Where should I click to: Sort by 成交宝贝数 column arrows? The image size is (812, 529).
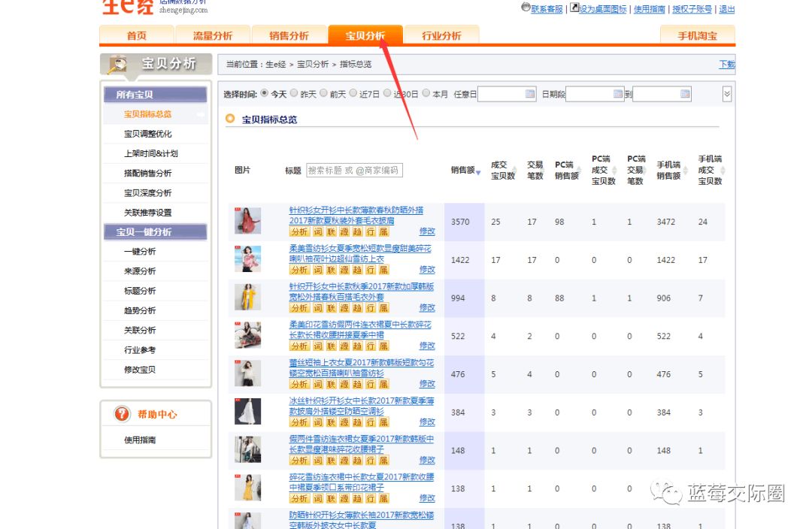point(502,170)
